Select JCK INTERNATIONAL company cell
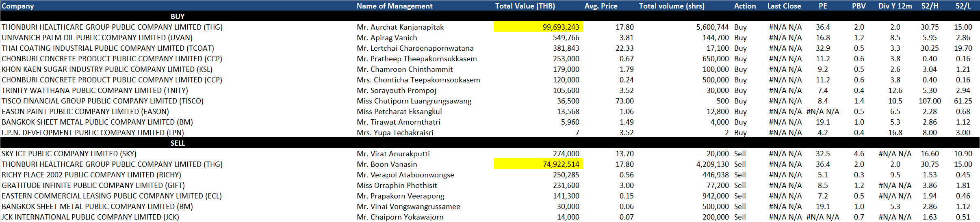Viewport: 980px width, 222px height. (90, 217)
